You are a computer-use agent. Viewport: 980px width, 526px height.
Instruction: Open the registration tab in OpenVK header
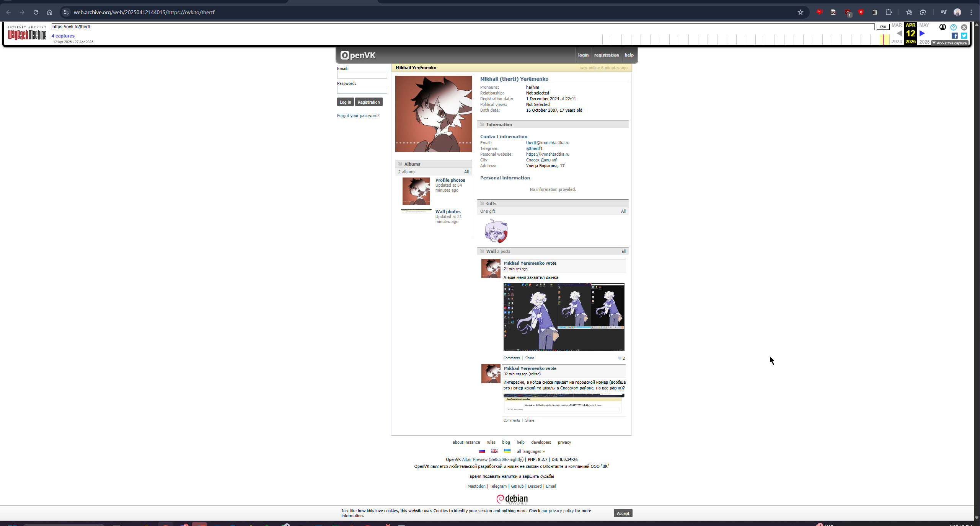(x=606, y=55)
